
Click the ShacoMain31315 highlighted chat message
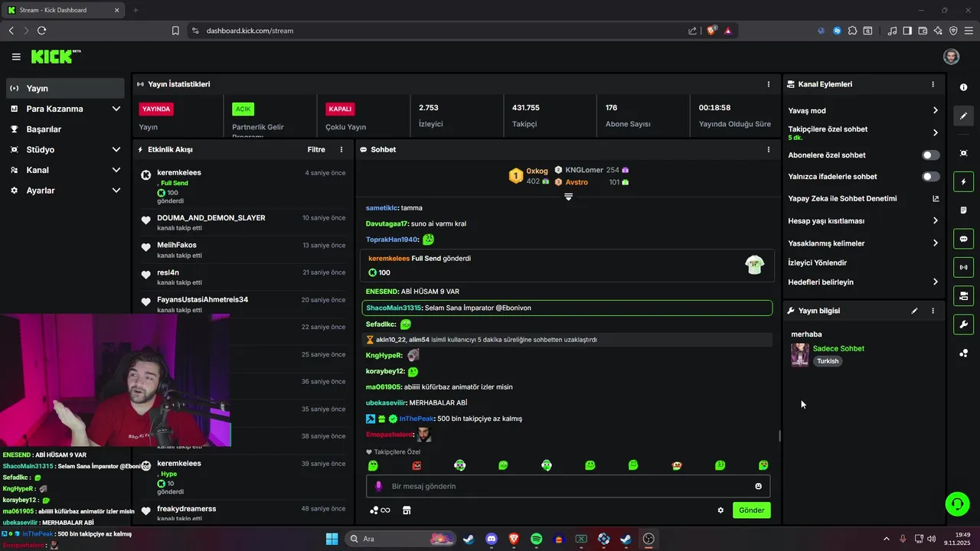[567, 308]
